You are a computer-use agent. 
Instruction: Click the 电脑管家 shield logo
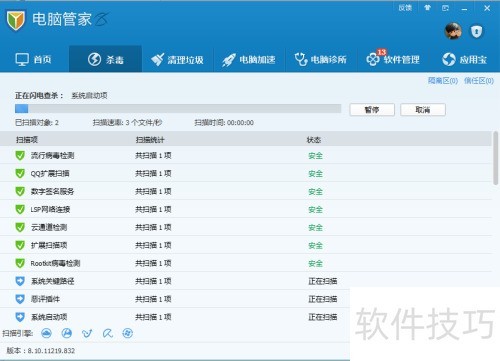(x=15, y=20)
